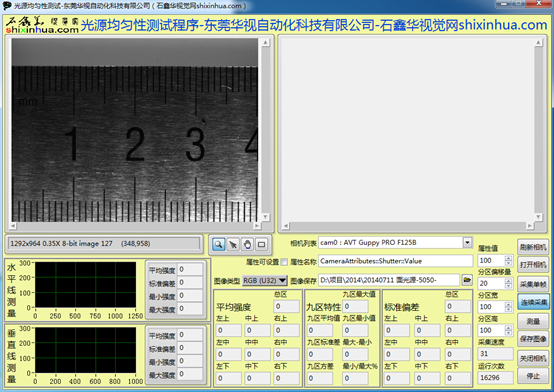This screenshot has height=392, width=554.
Task: Click the 打开相机 open camera button
Action: (x=533, y=264)
